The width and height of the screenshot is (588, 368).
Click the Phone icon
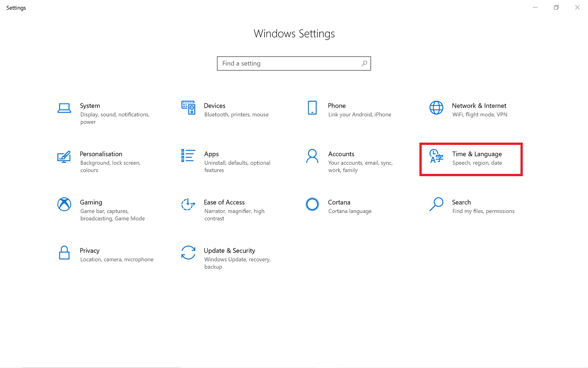click(312, 108)
